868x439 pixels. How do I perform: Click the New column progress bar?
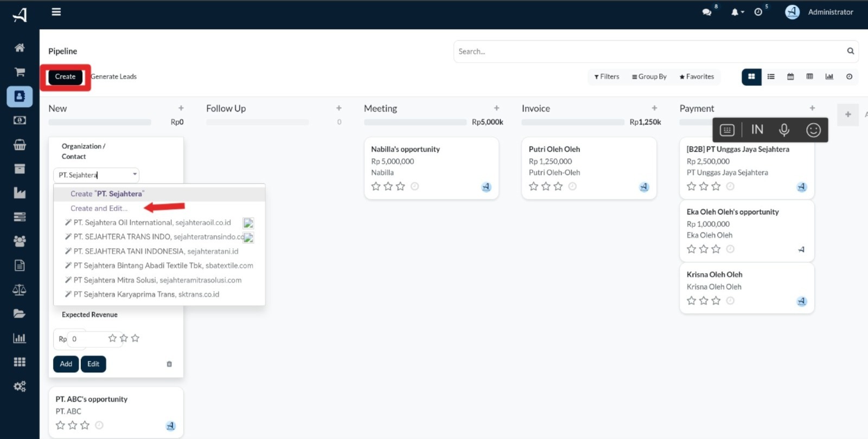[100, 122]
